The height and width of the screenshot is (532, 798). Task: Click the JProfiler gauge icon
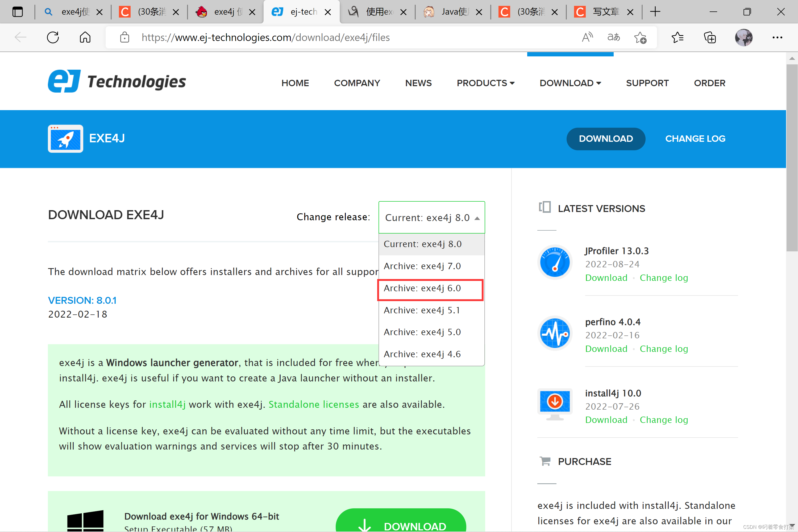(555, 262)
